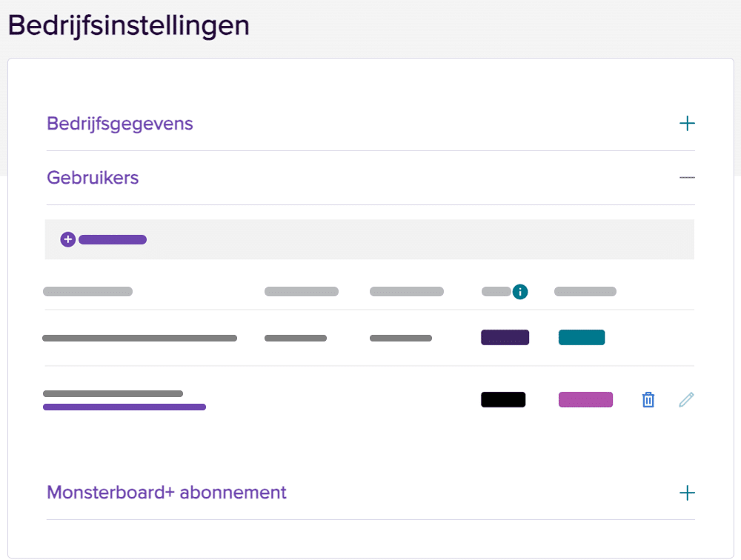This screenshot has height=560, width=741.
Task: Edit the second user via the pencil icon
Action: (687, 400)
